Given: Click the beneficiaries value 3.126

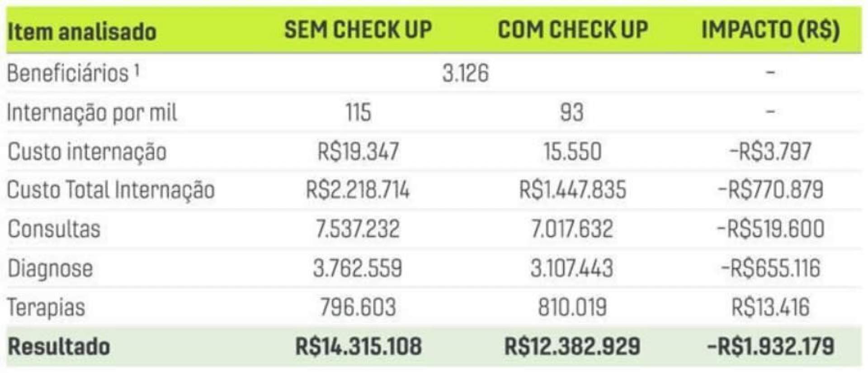Looking at the screenshot, I should tap(465, 73).
